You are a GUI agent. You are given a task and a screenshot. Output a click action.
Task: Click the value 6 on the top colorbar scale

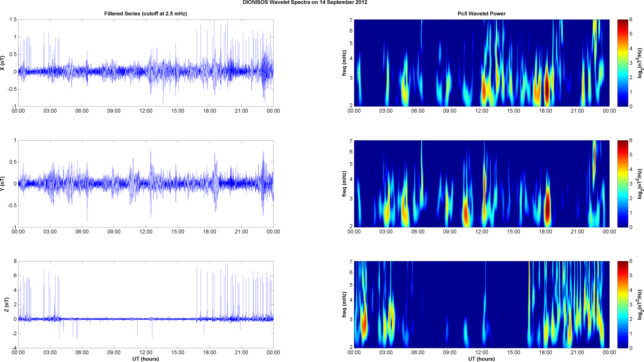tap(631, 19)
